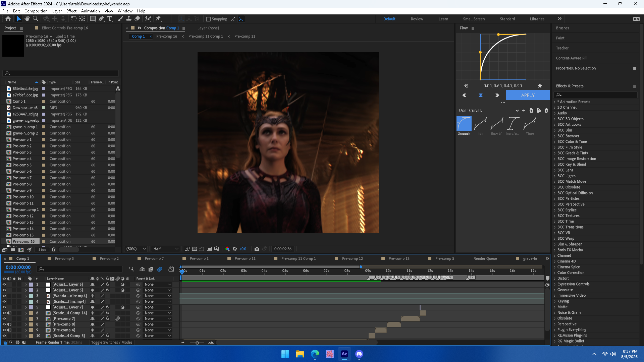Viewport: 644px width, 362px height.
Task: Open File Explorer from the taskbar
Action: pos(300,354)
